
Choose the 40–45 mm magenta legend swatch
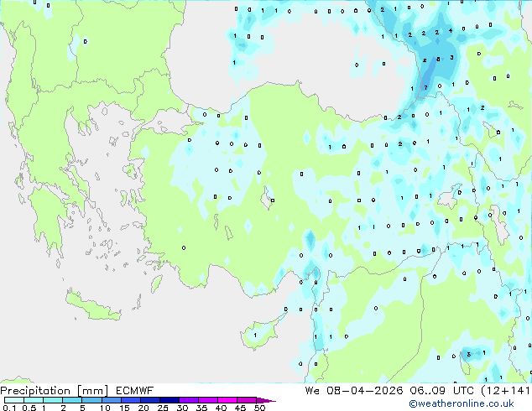[x=227, y=400]
